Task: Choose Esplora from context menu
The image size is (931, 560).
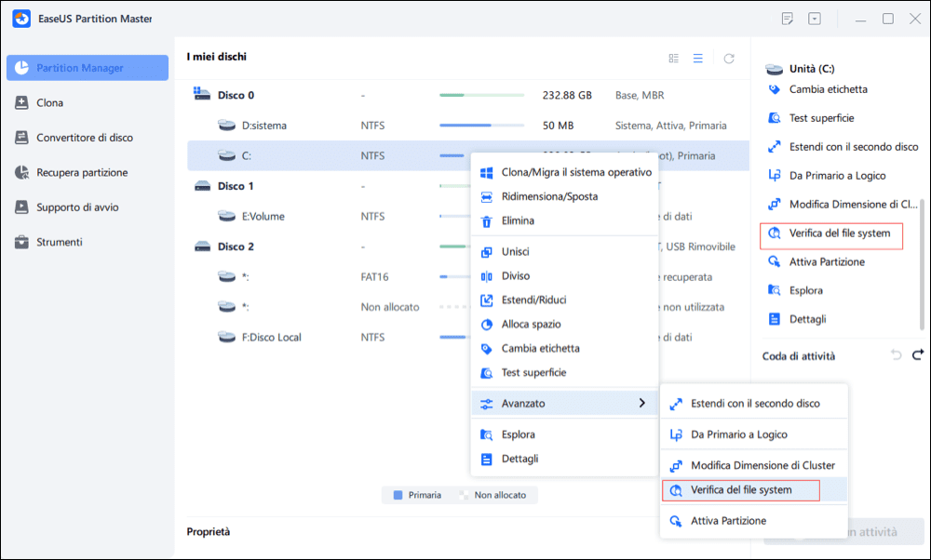Action: click(565, 434)
